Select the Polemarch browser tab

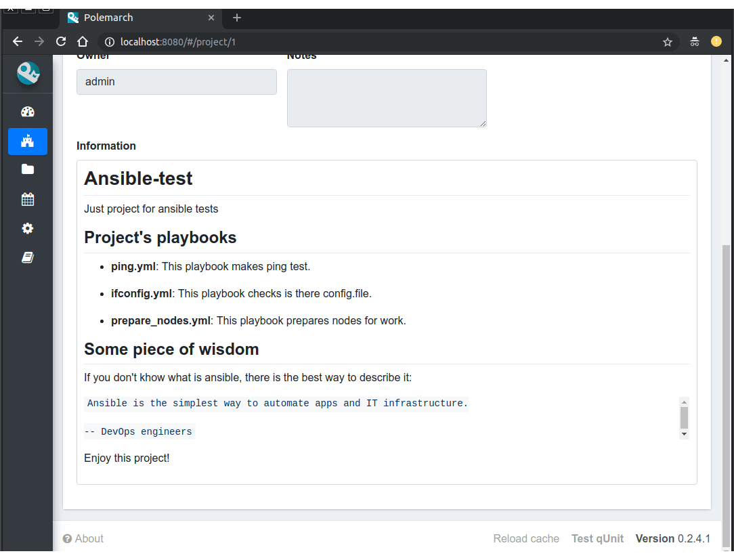(x=140, y=18)
